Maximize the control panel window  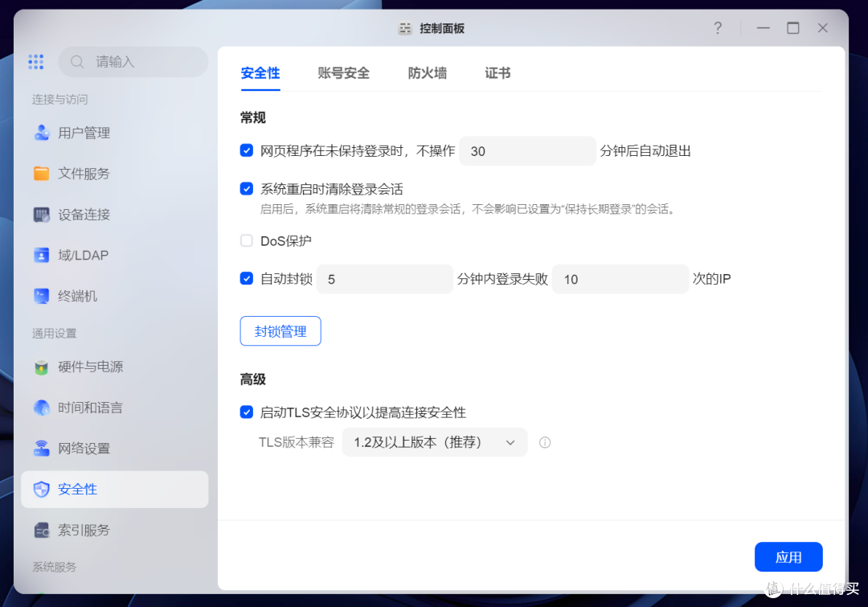pos(793,27)
